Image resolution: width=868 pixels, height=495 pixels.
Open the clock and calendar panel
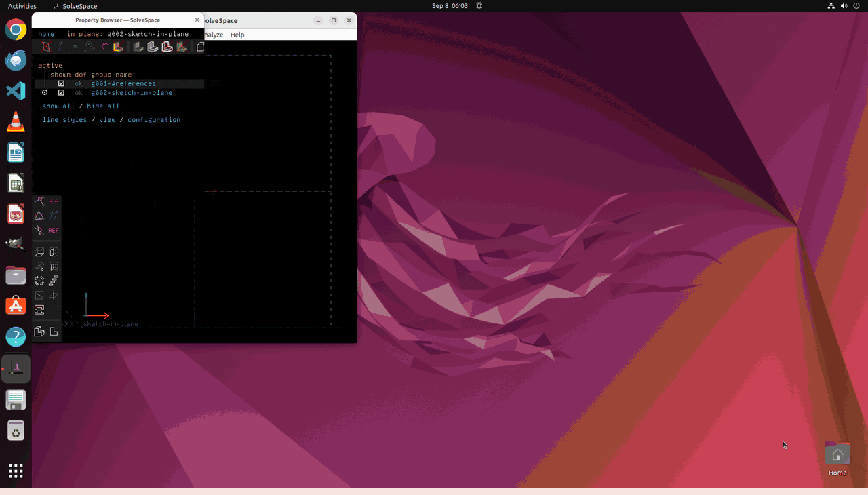450,6
